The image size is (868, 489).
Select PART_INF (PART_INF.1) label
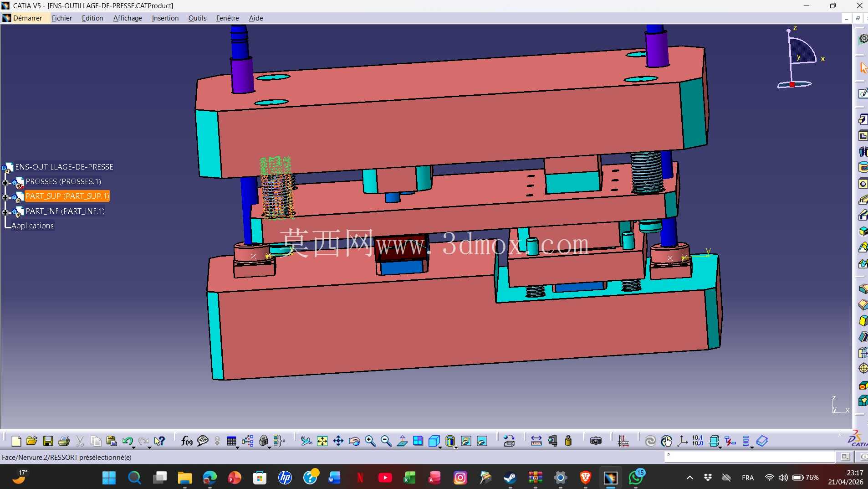click(65, 211)
